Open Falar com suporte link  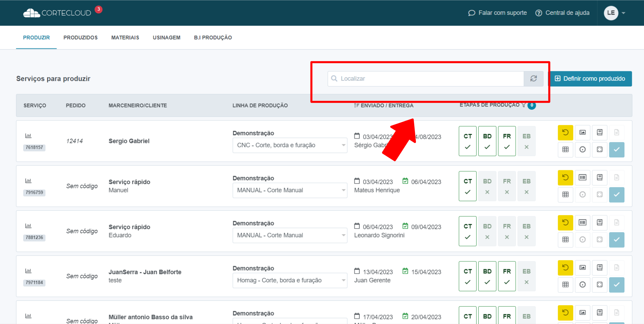click(497, 13)
